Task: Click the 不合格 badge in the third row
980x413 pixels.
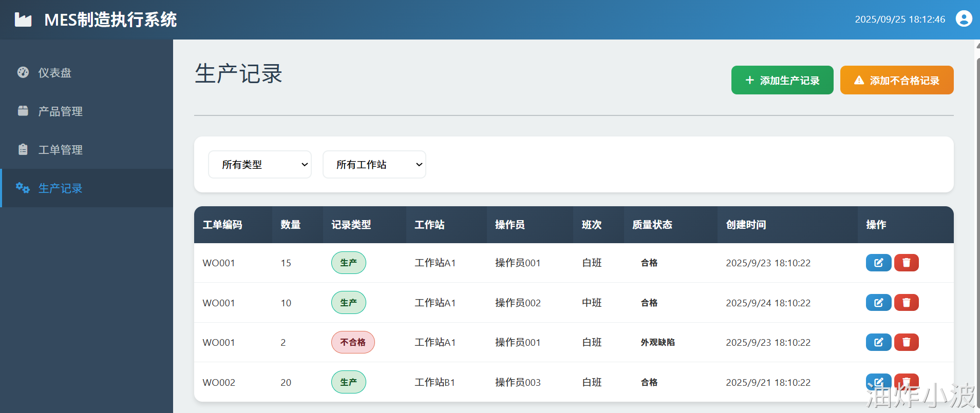Action: [x=353, y=342]
